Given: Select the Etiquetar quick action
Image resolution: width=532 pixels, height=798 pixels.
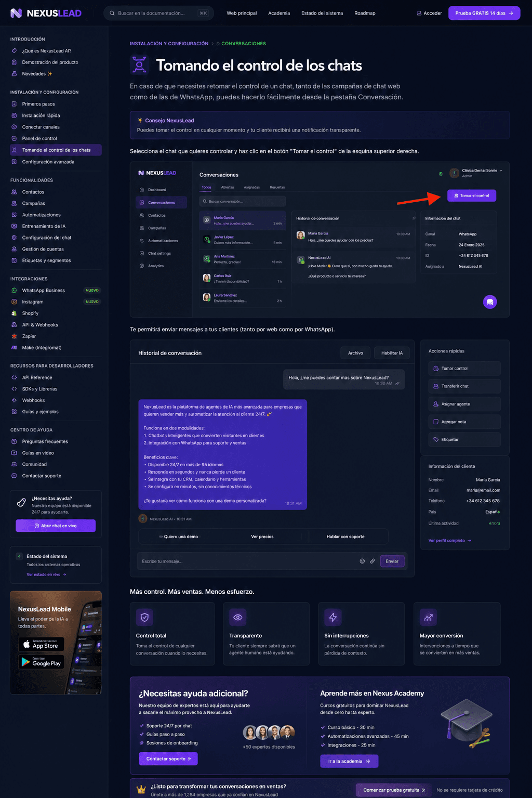Looking at the screenshot, I should [x=464, y=439].
